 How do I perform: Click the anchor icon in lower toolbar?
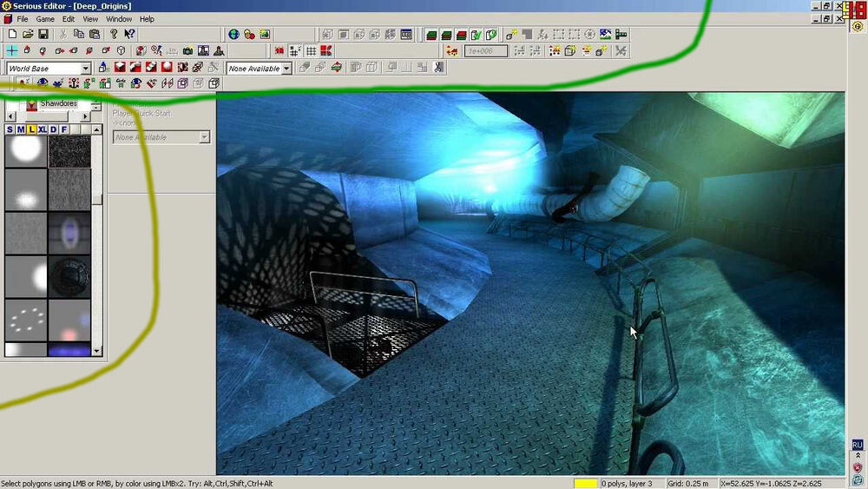tap(73, 83)
